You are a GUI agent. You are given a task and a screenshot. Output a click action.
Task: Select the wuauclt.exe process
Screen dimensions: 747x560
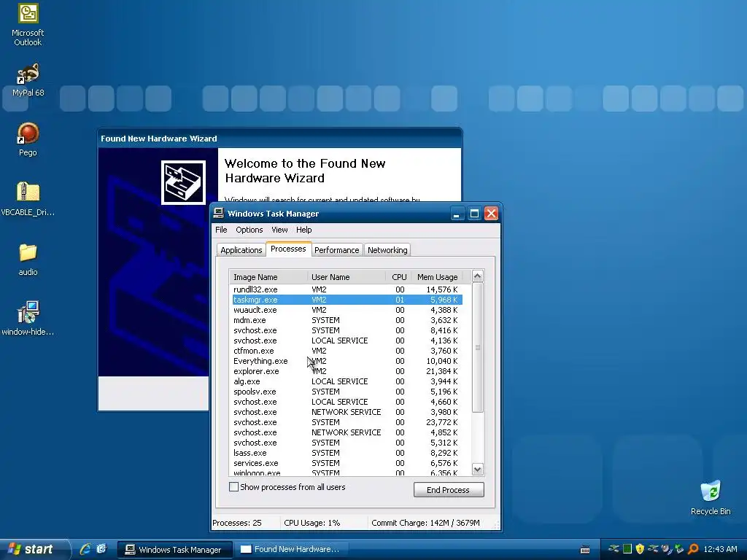pyautogui.click(x=347, y=310)
